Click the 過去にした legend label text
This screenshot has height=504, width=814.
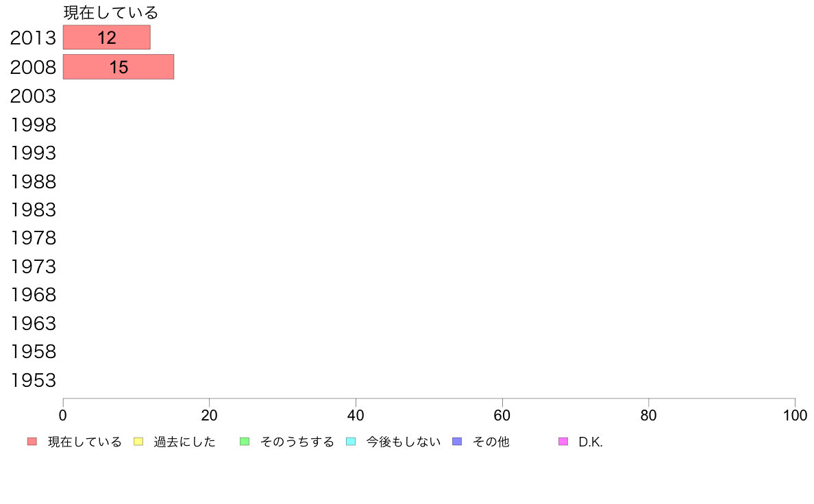(x=184, y=442)
